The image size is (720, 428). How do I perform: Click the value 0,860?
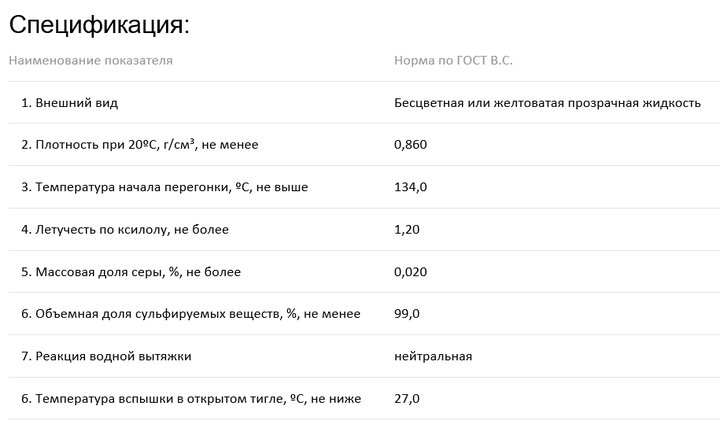click(x=411, y=145)
